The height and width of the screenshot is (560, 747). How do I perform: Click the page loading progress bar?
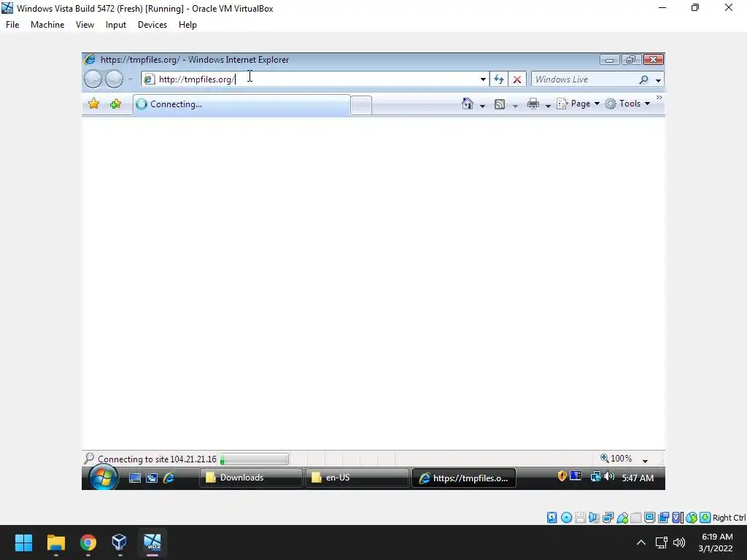coord(255,459)
